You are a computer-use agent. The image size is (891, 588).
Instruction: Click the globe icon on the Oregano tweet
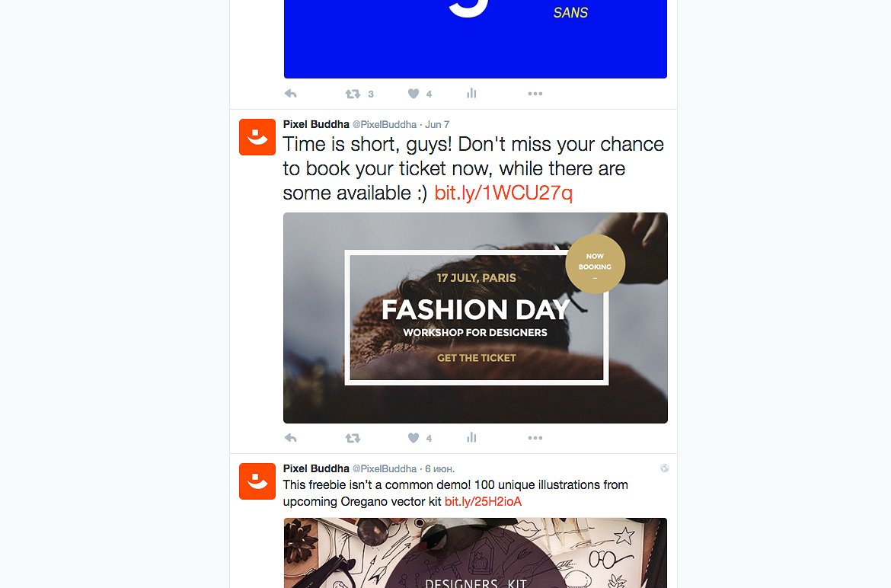664,468
